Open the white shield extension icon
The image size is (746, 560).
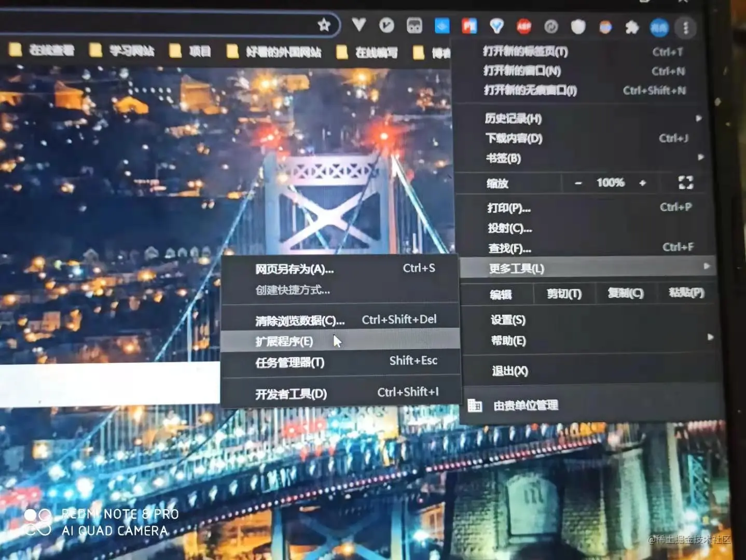pyautogui.click(x=578, y=26)
